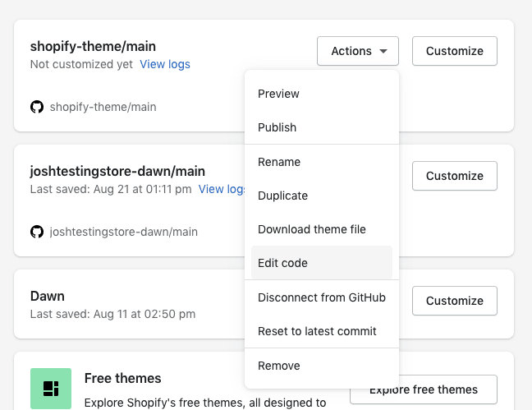Screen dimensions: 532x410
Task: Customize the joshtestingstore-dawn/main theme
Action: tap(455, 176)
